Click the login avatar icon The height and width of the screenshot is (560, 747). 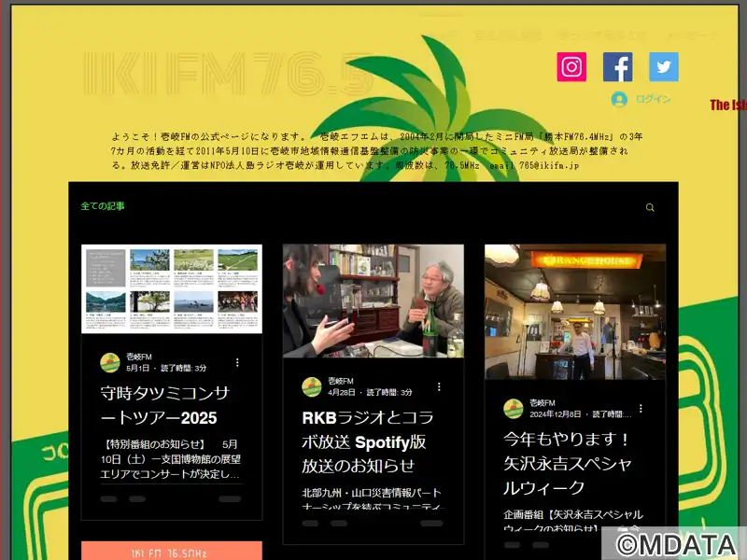[x=619, y=99]
